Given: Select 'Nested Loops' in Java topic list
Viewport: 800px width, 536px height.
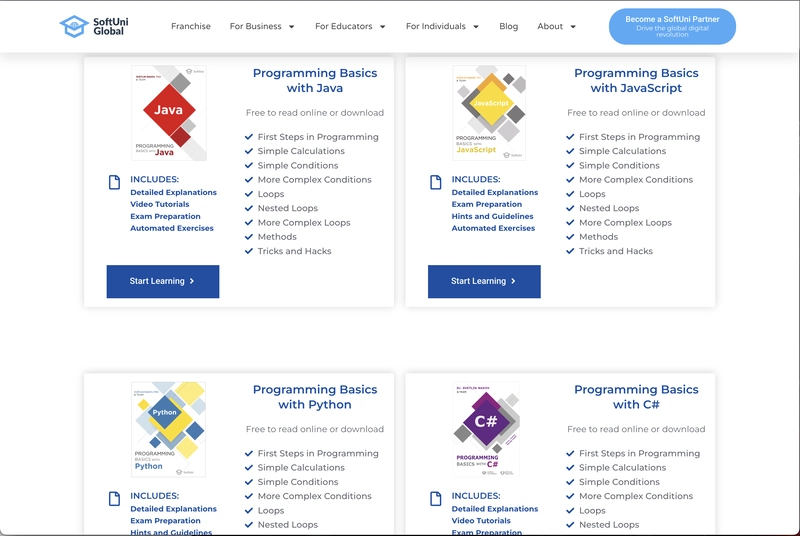Looking at the screenshot, I should coord(288,208).
